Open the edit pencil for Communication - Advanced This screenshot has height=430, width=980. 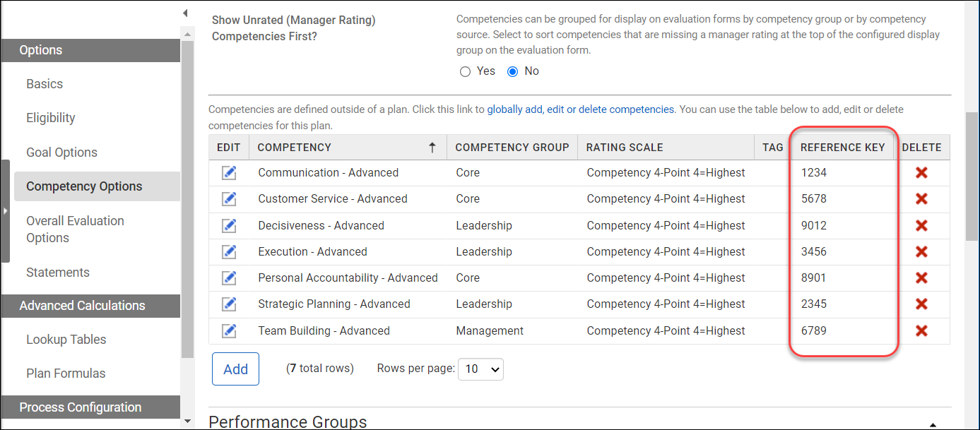[x=228, y=172]
